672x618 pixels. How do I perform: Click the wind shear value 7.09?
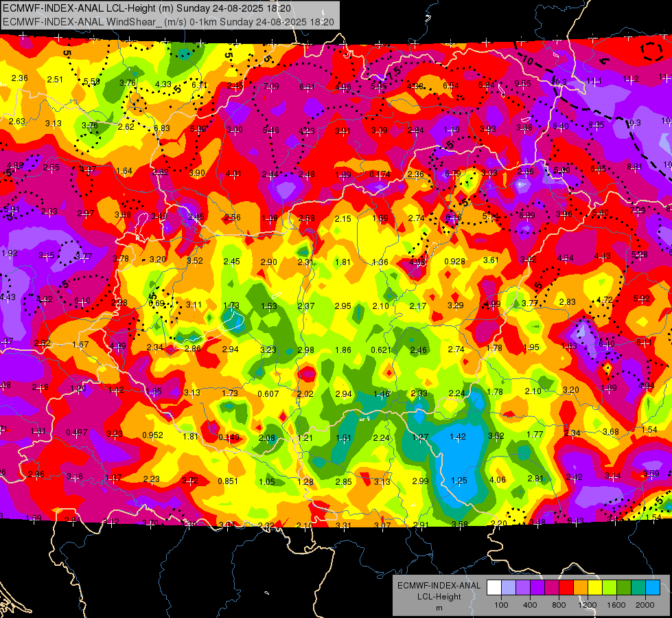[271, 87]
